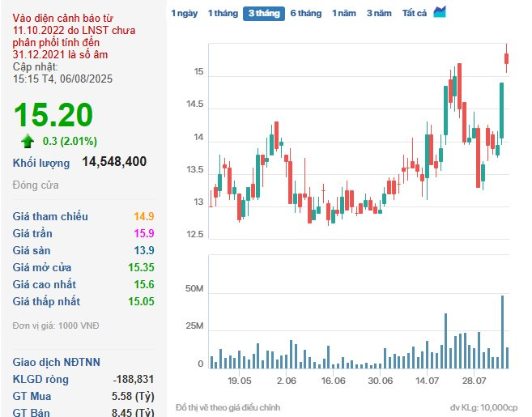Screen dimensions: 532x417
Task: Click the Khối lượng volume value 14,548,400
Action: pyautogui.click(x=114, y=162)
